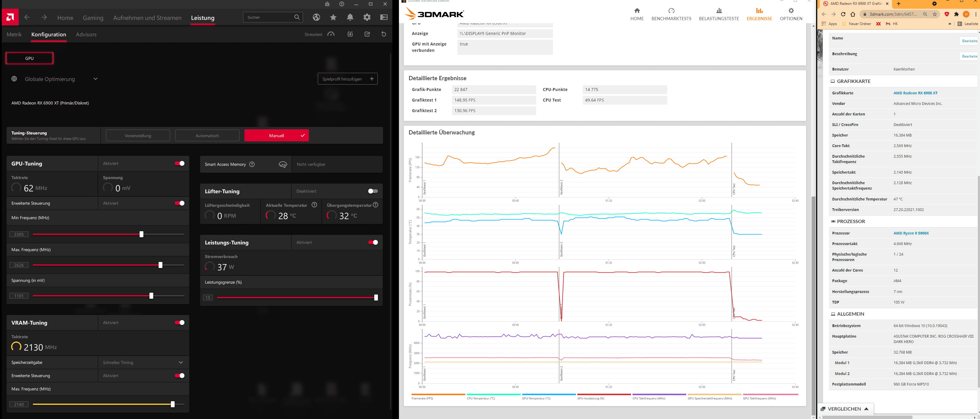Open AMD Ryzen 9 5900X link
Screen dimensions: 980x419
[x=911, y=233]
